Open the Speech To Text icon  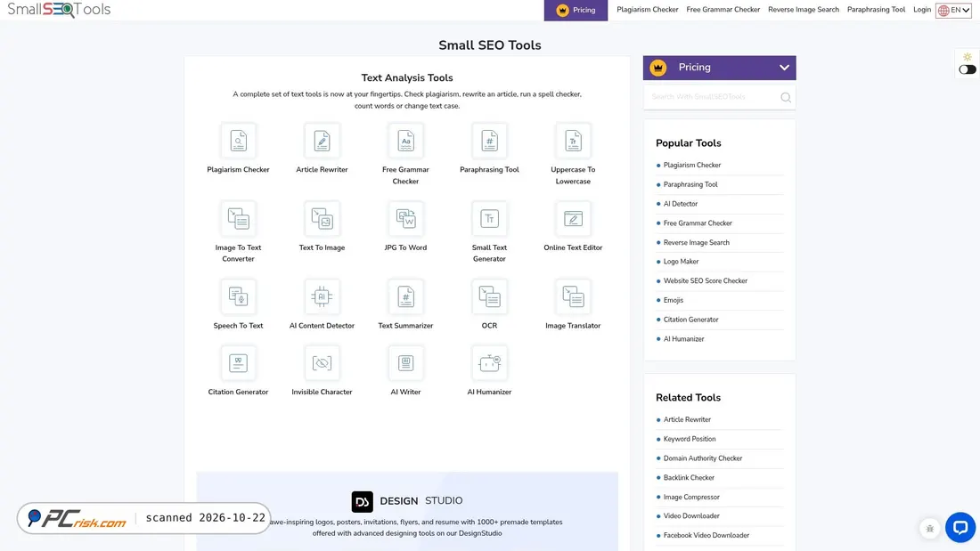coord(238,296)
